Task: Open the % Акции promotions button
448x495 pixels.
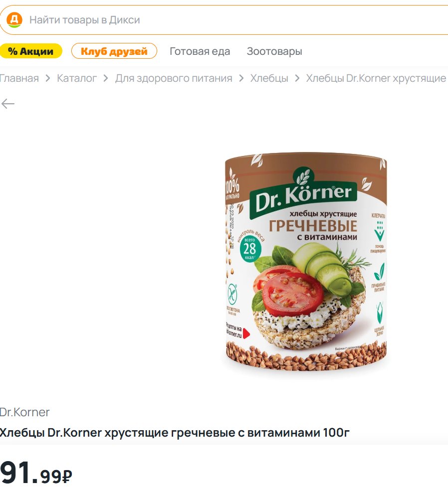Action: (x=31, y=51)
